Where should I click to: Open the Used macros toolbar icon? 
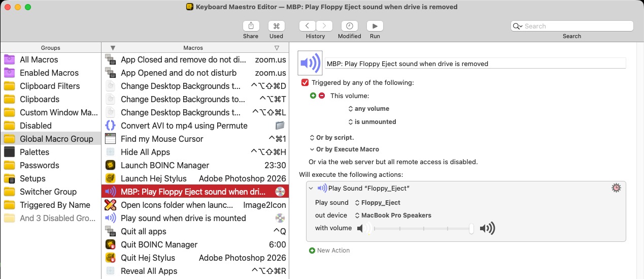(277, 26)
